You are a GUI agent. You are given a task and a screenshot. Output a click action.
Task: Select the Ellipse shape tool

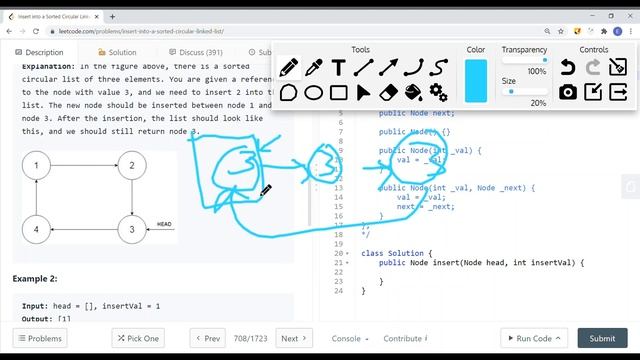pos(313,93)
